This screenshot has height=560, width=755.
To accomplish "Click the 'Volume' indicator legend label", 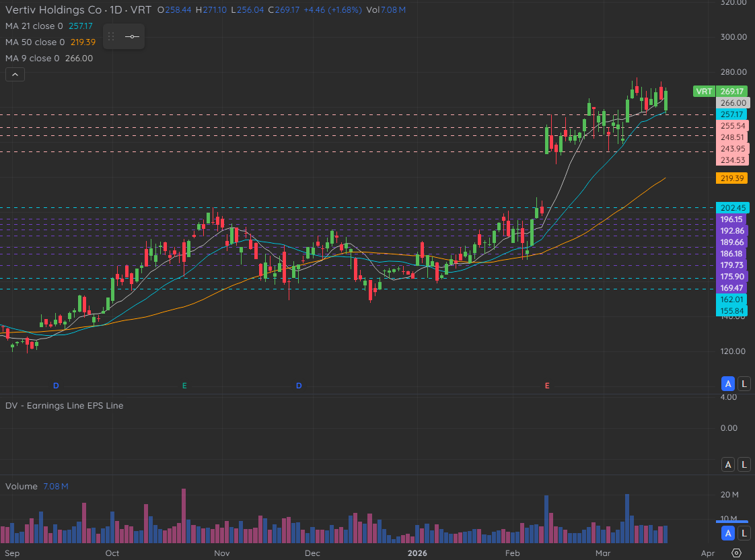I will click(21, 487).
